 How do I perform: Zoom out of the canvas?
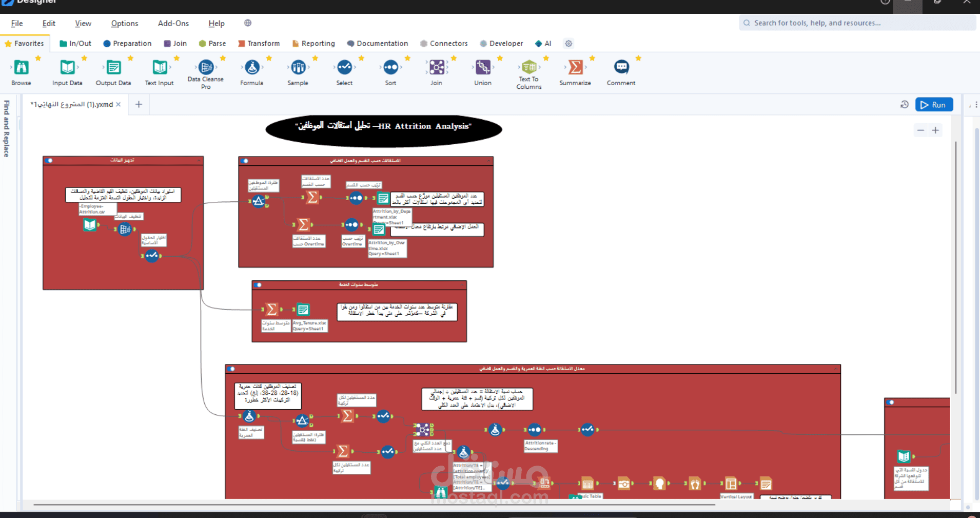tap(920, 130)
